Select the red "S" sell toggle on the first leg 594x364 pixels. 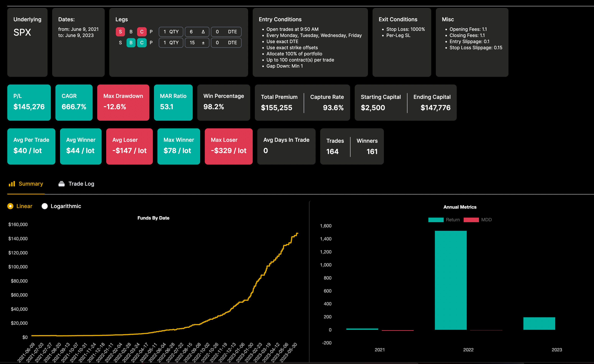[x=120, y=32]
